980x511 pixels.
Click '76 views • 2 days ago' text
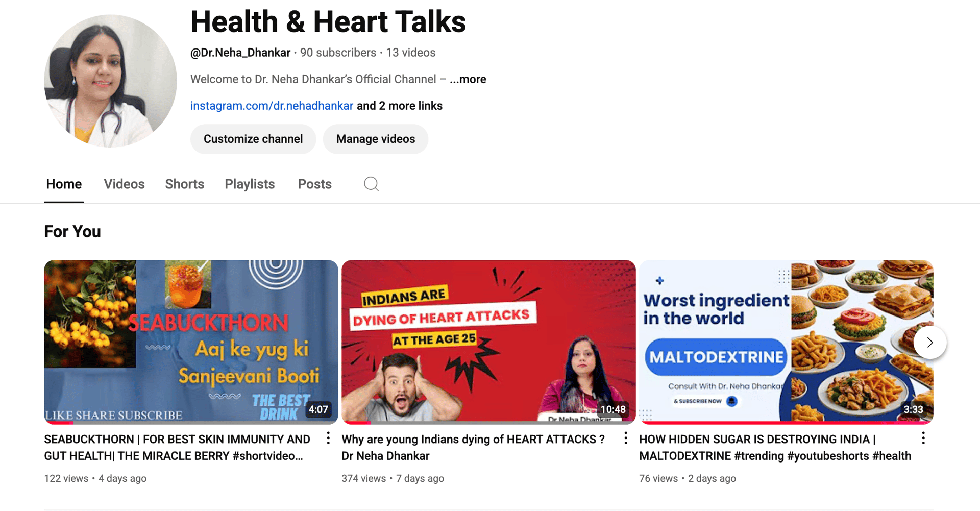point(688,479)
